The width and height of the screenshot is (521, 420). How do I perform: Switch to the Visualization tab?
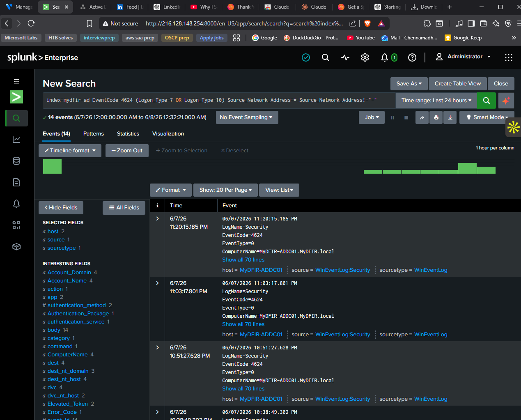[168, 134]
